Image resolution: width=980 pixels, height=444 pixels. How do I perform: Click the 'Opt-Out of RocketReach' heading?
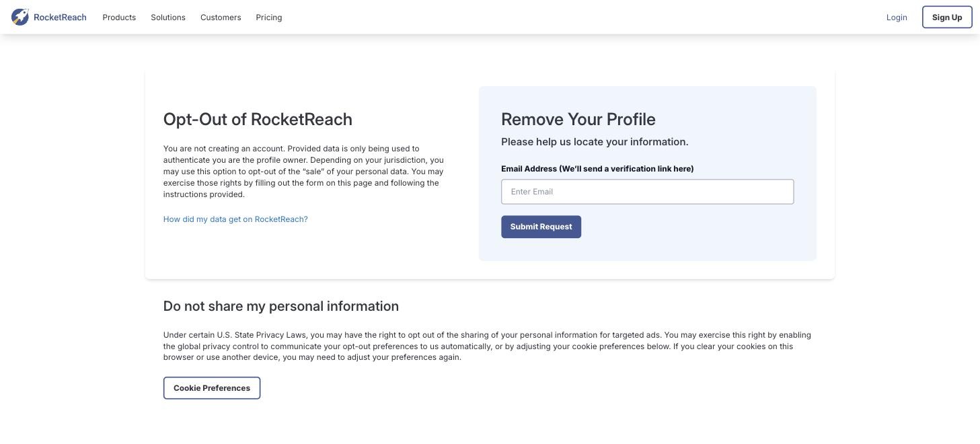[258, 119]
